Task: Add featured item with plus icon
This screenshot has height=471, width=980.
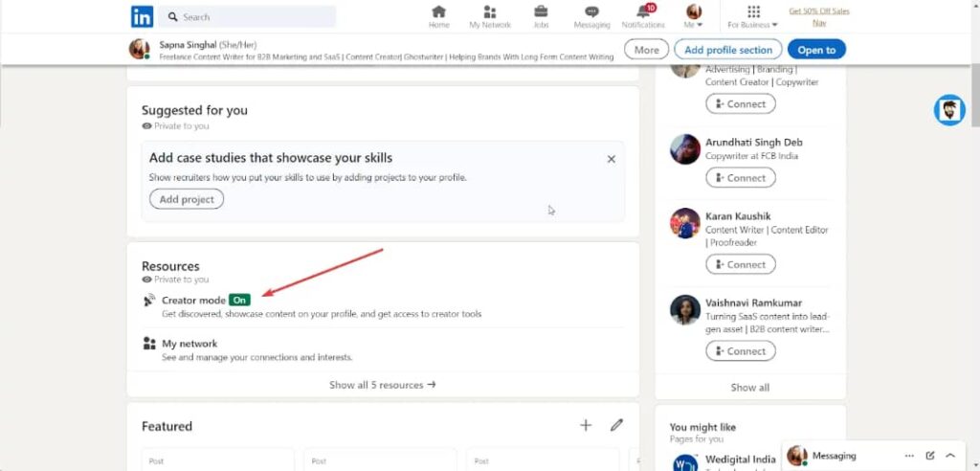Action: [586, 425]
